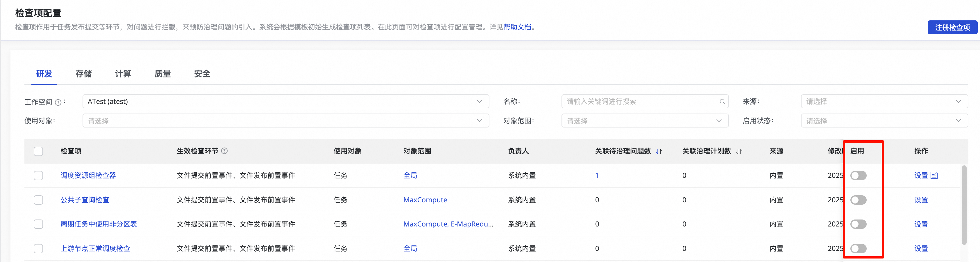The height and width of the screenshot is (262, 980).
Task: Toggle the 启用 switch for 周期任务中使用非分区表
Action: click(858, 224)
